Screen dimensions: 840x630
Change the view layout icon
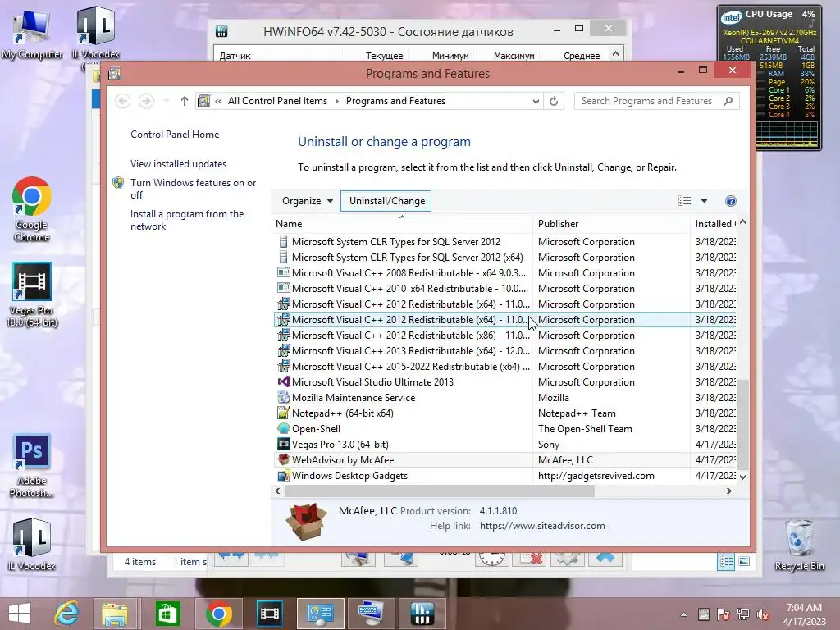point(684,201)
